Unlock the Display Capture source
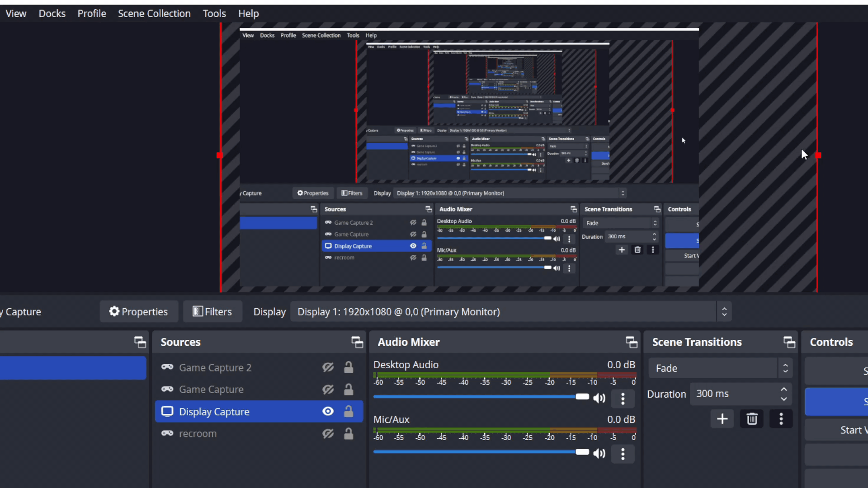This screenshot has width=868, height=488. click(x=348, y=412)
